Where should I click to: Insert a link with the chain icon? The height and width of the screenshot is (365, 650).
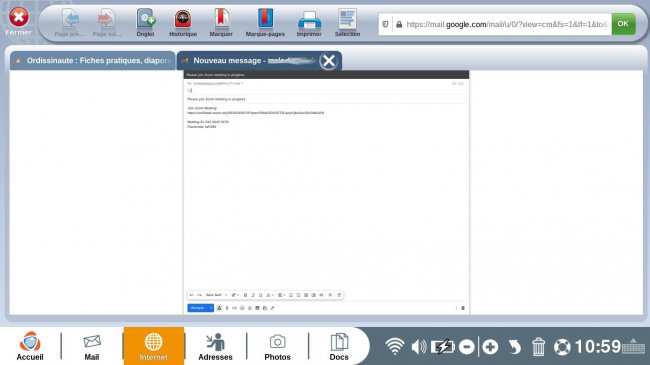click(x=234, y=308)
